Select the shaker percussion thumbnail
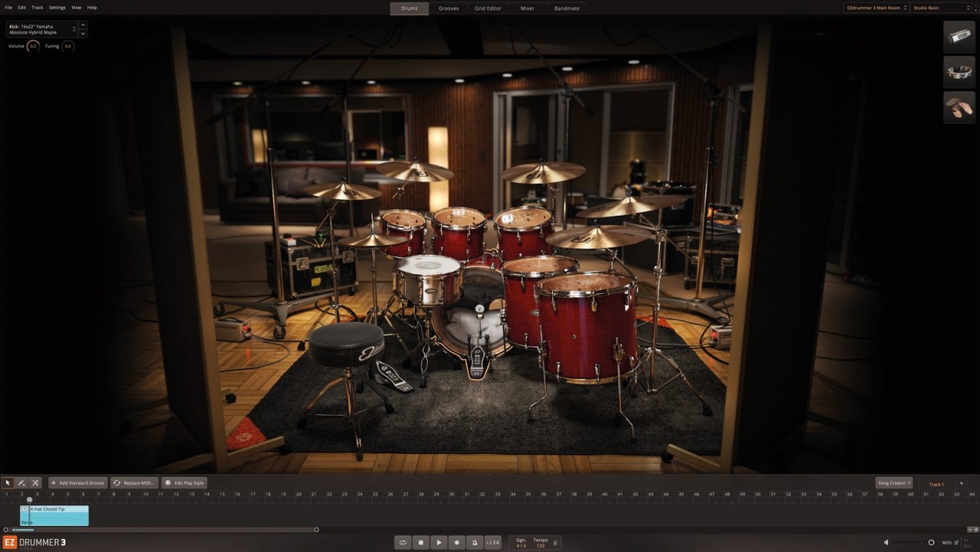The height and width of the screenshot is (552, 980). pos(959,37)
